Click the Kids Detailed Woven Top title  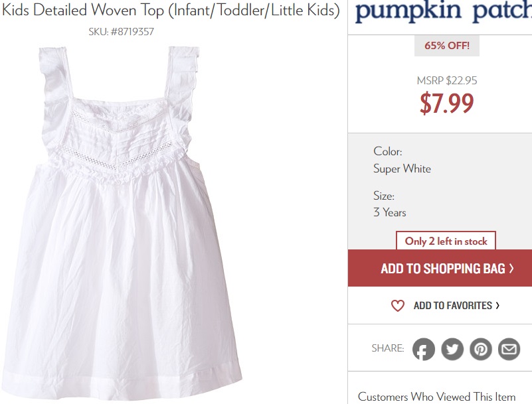pyautogui.click(x=171, y=11)
